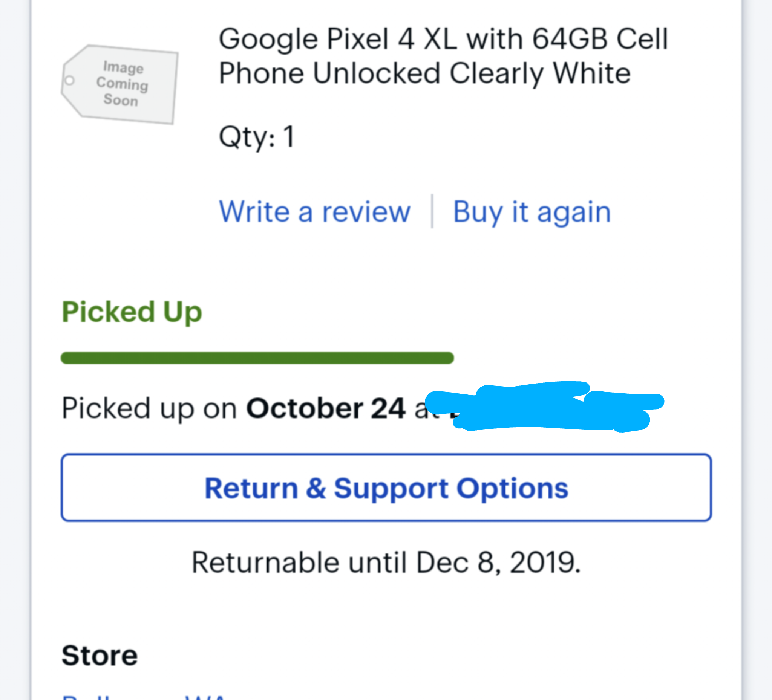Open the Write a review link
Image resolution: width=772 pixels, height=700 pixels.
pyautogui.click(x=315, y=212)
